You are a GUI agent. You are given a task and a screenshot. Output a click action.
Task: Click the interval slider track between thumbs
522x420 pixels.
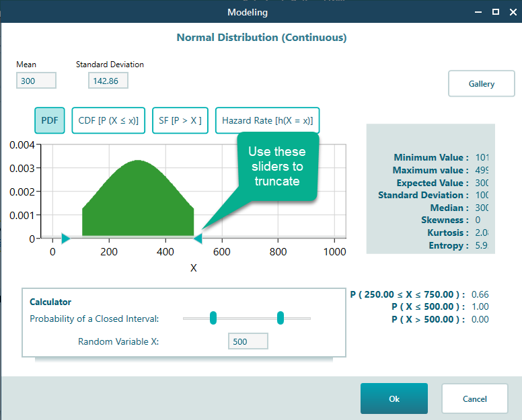click(x=247, y=318)
